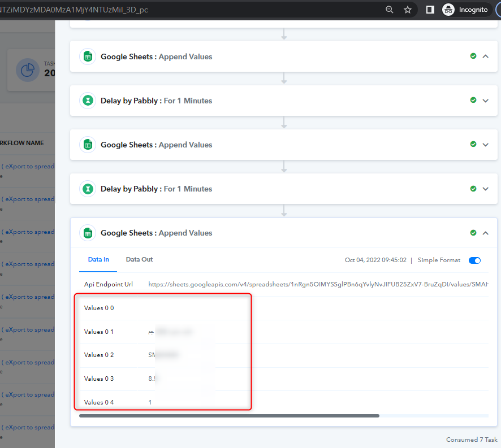The image size is (501, 448).
Task: Click the title text of the topmost Append Values step
Action: tap(156, 56)
